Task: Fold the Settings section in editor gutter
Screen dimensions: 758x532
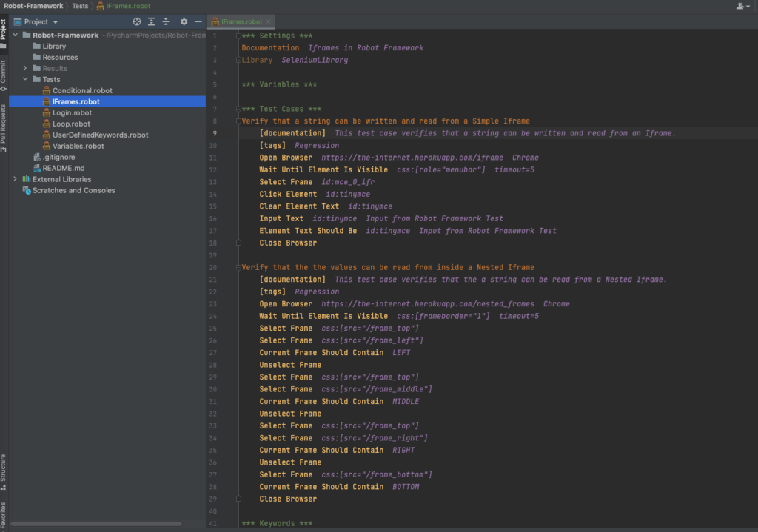Action: [238, 36]
